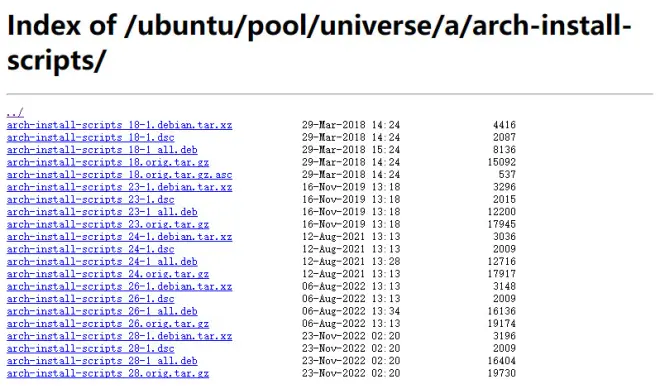Open arch-install-scripts_23.orig.tar.gz link
Viewport: 660px width, 389px height.
(108, 224)
